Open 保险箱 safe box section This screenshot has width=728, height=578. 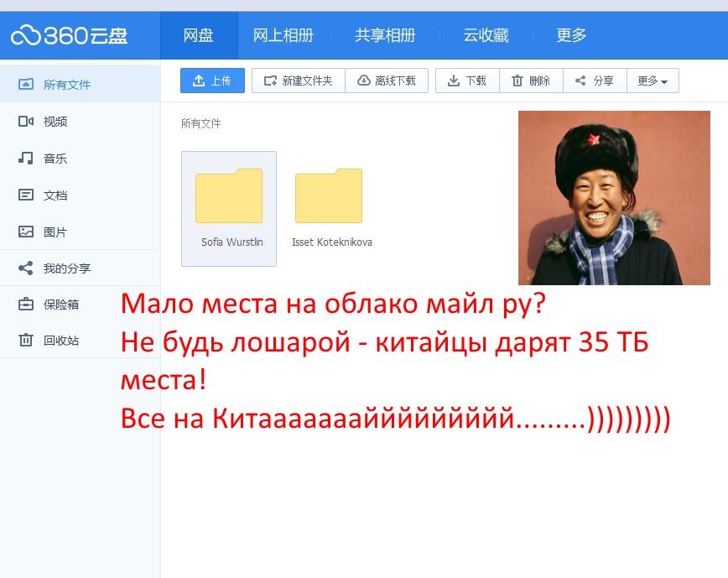click(60, 305)
